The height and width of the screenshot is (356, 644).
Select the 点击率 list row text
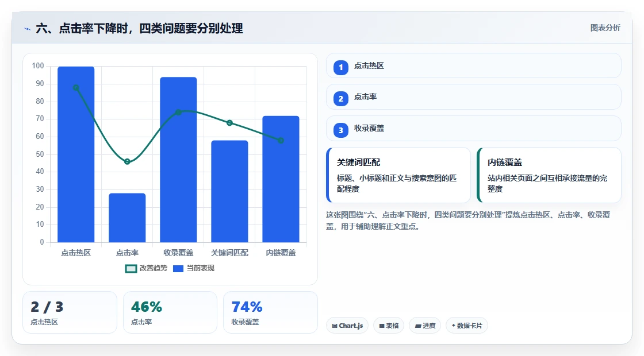coord(365,97)
